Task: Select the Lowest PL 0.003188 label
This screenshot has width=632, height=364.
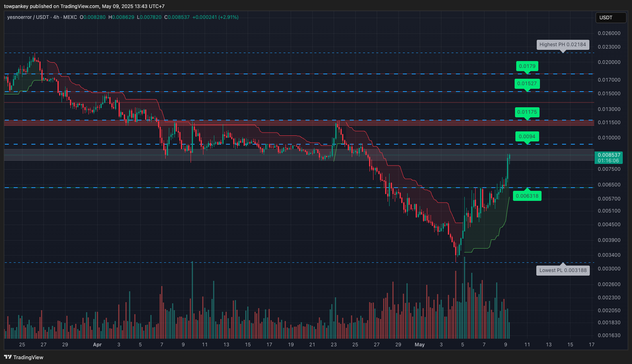Action: tap(562, 270)
